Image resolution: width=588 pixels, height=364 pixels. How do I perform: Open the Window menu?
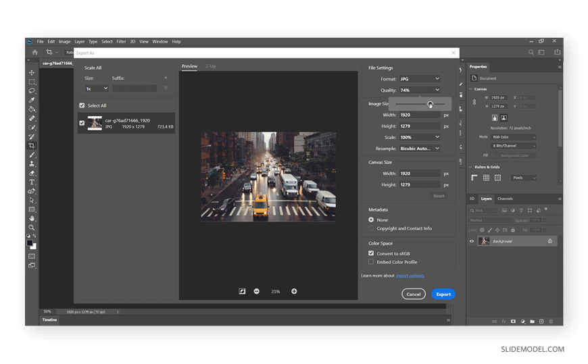tap(160, 42)
